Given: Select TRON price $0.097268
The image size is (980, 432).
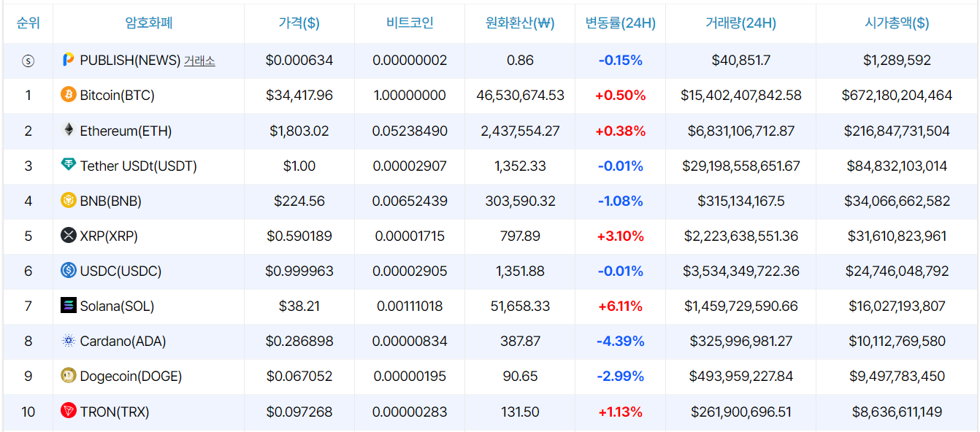Looking at the screenshot, I should (299, 412).
